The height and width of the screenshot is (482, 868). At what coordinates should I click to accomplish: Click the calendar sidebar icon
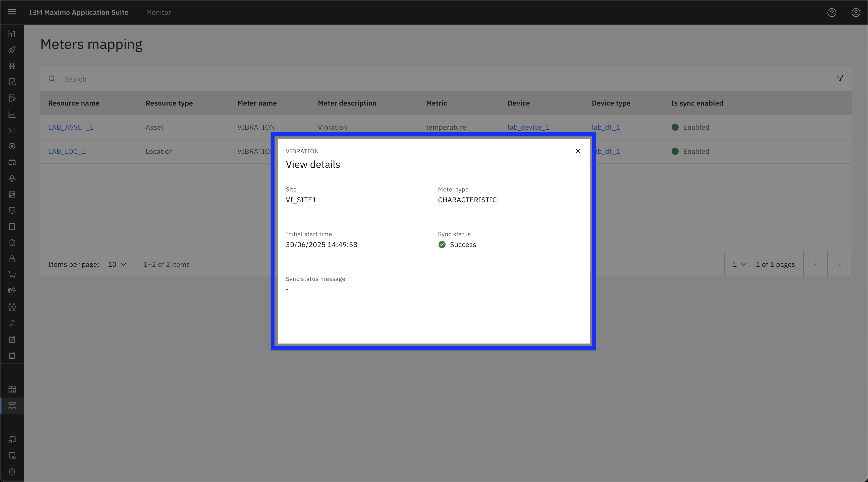[x=12, y=195]
